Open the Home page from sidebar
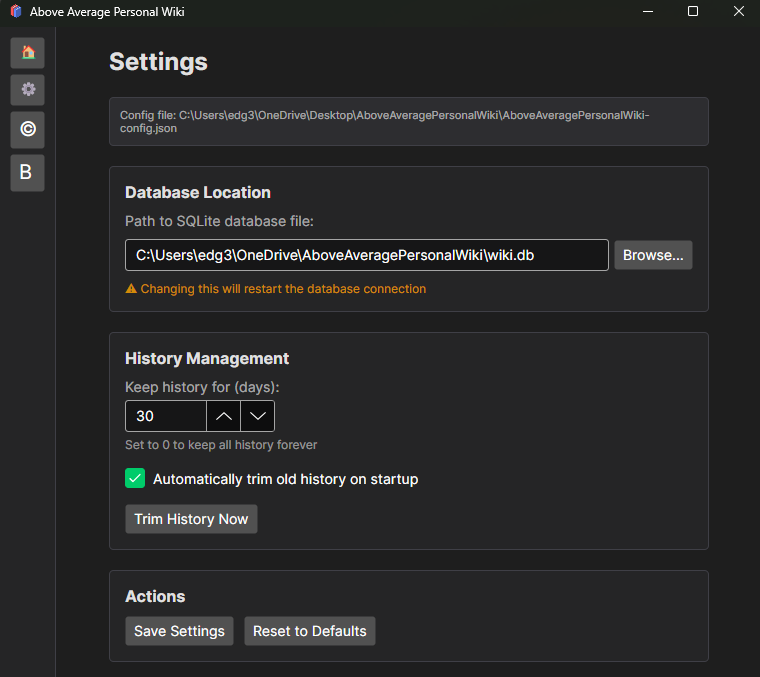 click(x=28, y=53)
